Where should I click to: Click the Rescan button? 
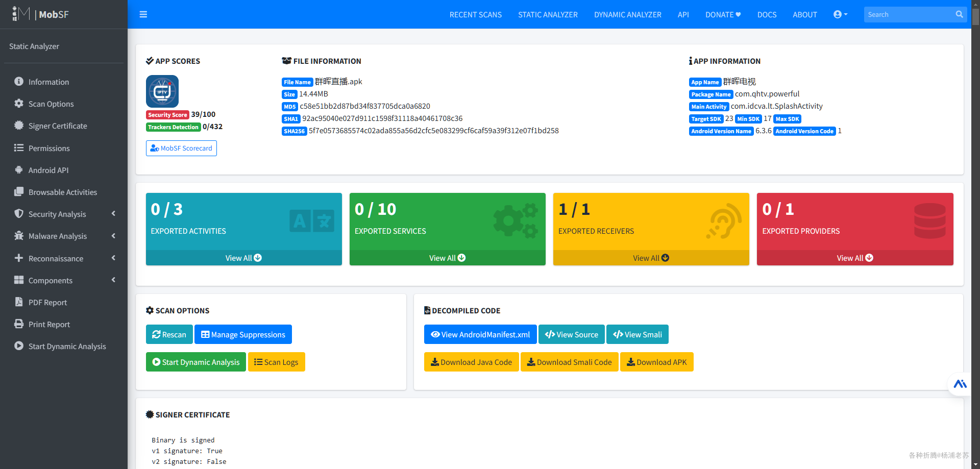tap(169, 334)
